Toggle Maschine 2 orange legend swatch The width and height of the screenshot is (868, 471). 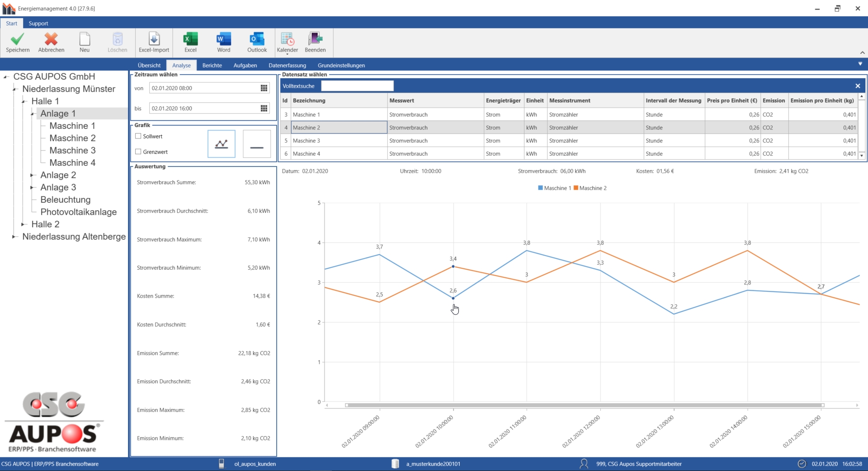coord(576,188)
